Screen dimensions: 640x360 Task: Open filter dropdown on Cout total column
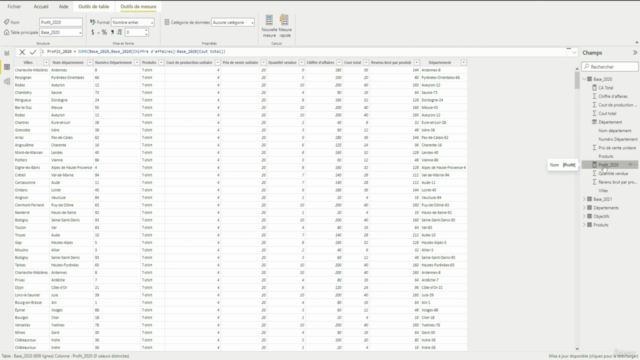click(x=366, y=62)
